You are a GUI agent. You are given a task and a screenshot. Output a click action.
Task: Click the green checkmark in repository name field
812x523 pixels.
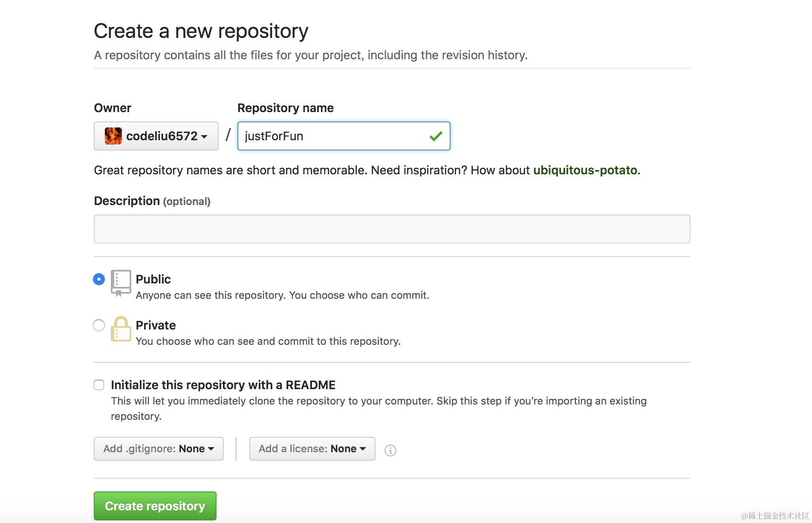[436, 136]
